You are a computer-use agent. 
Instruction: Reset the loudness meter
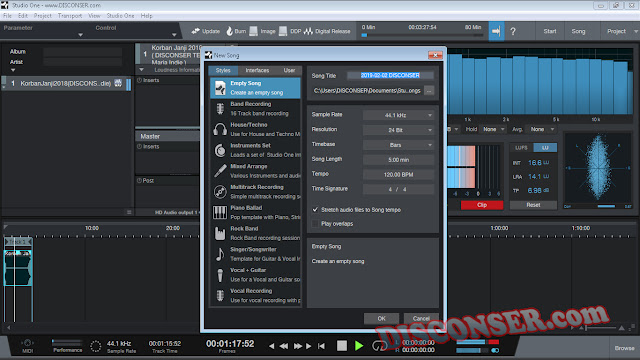point(533,205)
